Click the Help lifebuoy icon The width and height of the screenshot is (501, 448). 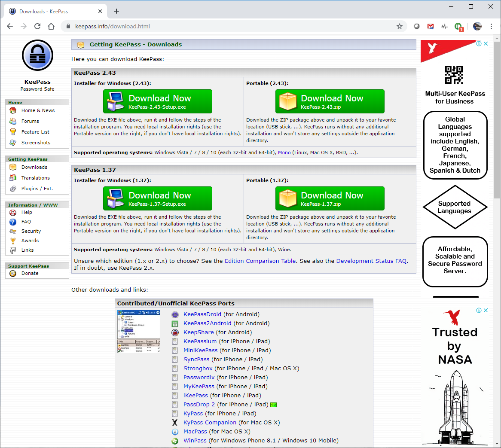pyautogui.click(x=13, y=212)
